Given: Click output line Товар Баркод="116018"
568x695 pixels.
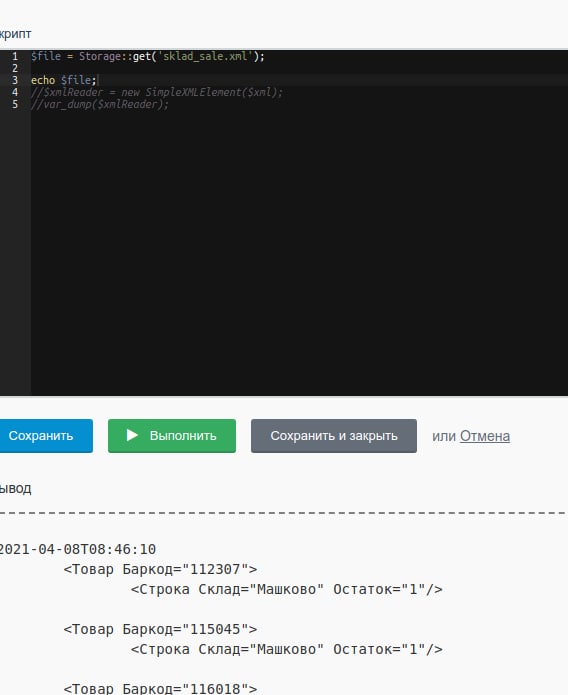Looking at the screenshot, I should click(x=161, y=688).
